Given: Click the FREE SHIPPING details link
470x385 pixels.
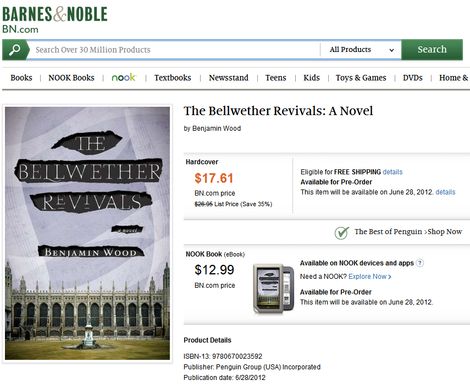Looking at the screenshot, I should point(392,172).
